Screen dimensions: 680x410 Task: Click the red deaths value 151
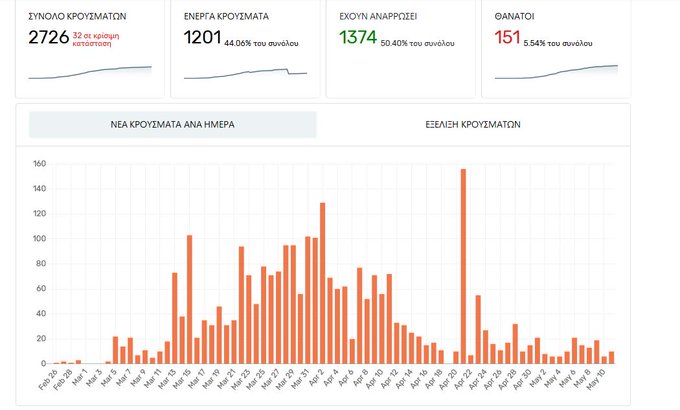507,37
